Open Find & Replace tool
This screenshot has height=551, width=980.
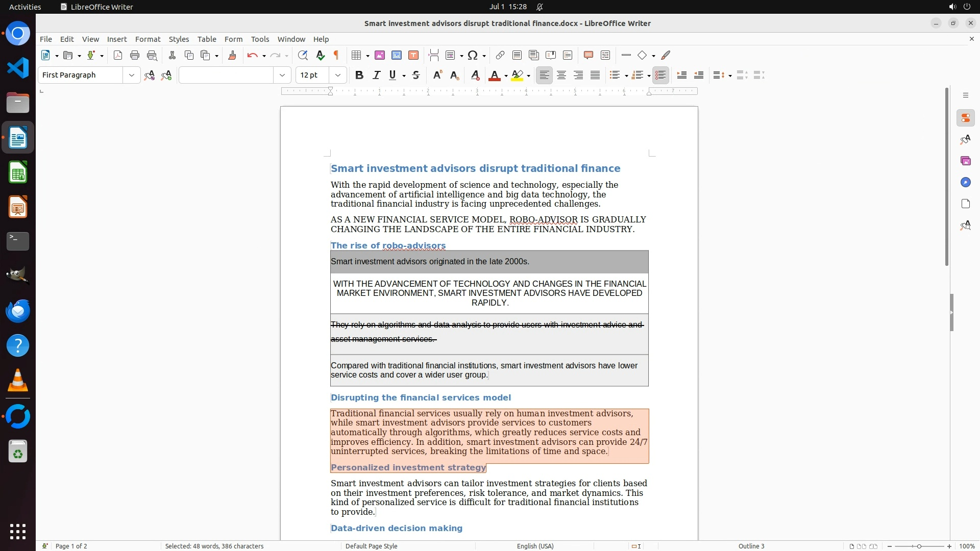pyautogui.click(x=303, y=55)
